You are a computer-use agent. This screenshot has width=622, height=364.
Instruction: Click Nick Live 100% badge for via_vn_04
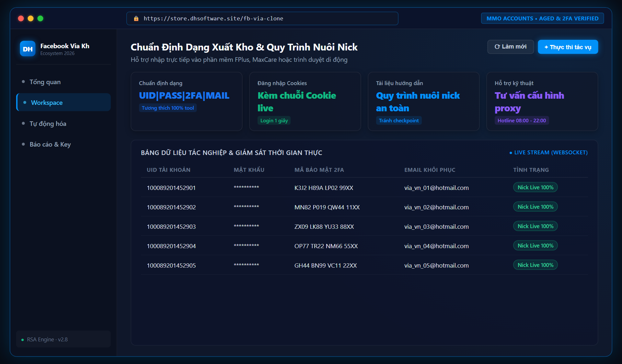[x=535, y=246]
